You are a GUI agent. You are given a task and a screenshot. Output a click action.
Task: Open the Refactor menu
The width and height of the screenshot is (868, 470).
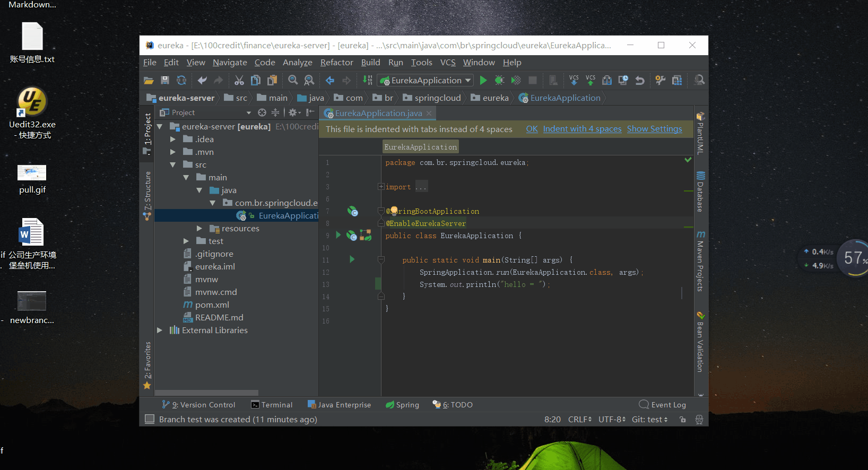click(x=336, y=63)
